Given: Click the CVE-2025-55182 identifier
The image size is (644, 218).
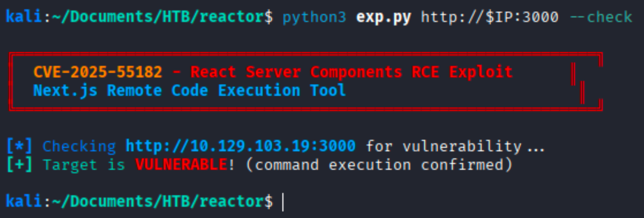Looking at the screenshot, I should [x=98, y=72].
